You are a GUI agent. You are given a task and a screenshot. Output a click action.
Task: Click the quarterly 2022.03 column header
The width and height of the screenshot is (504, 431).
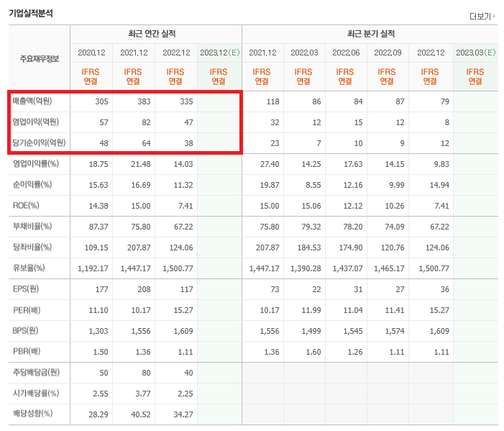point(304,53)
